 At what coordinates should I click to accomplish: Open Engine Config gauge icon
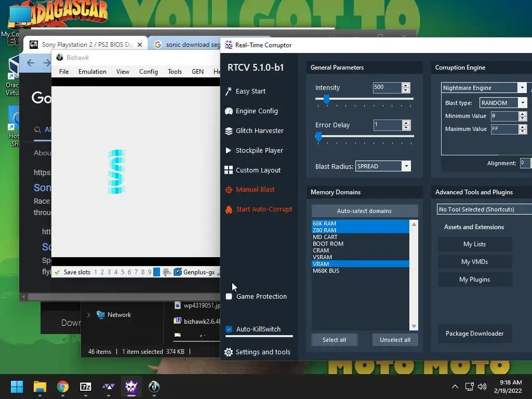(229, 111)
